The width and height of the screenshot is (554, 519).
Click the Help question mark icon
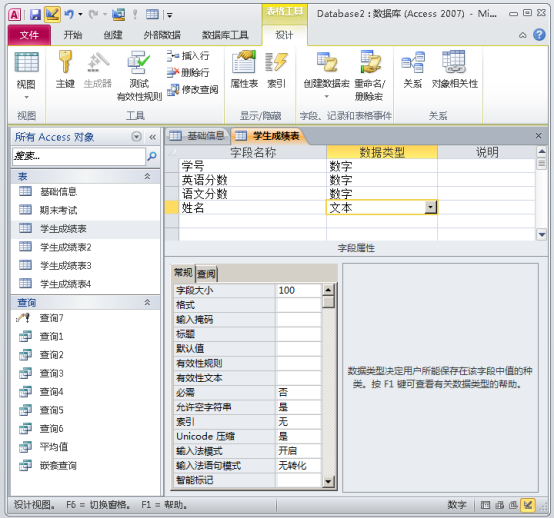pyautogui.click(x=539, y=35)
